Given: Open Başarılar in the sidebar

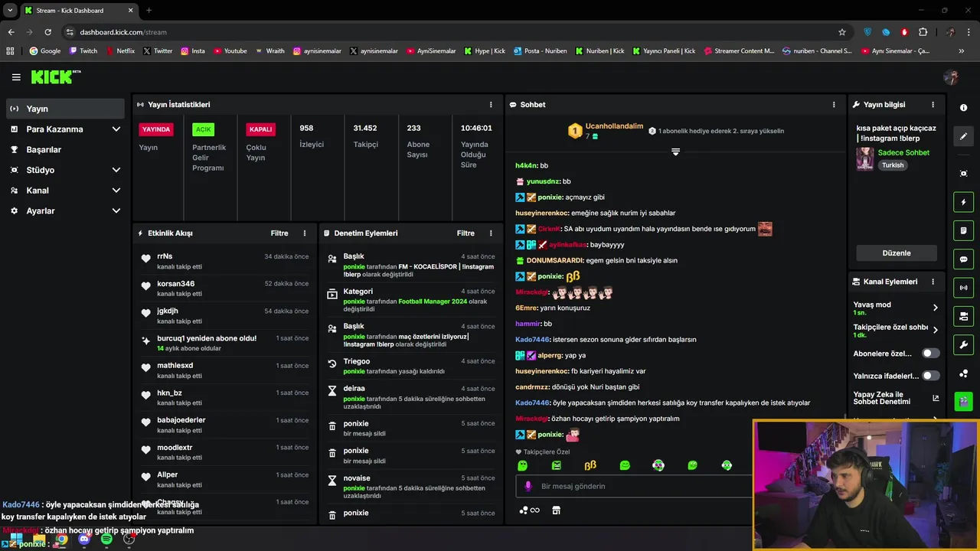Looking at the screenshot, I should [x=65, y=150].
